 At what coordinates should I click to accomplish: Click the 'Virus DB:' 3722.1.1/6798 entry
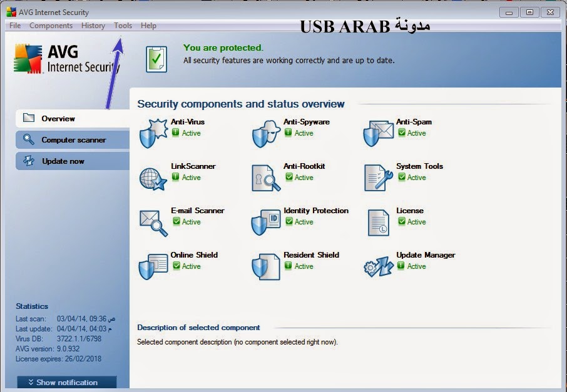click(58, 338)
